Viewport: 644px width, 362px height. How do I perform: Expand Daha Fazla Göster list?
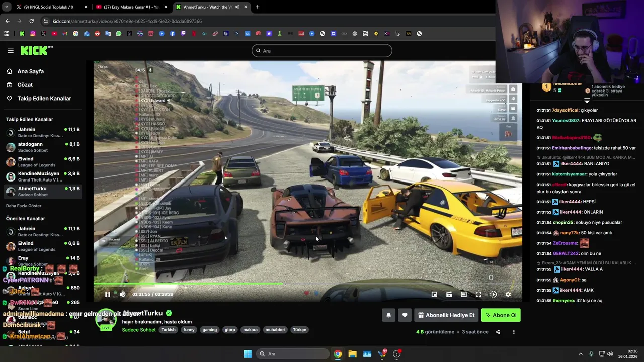(24, 206)
